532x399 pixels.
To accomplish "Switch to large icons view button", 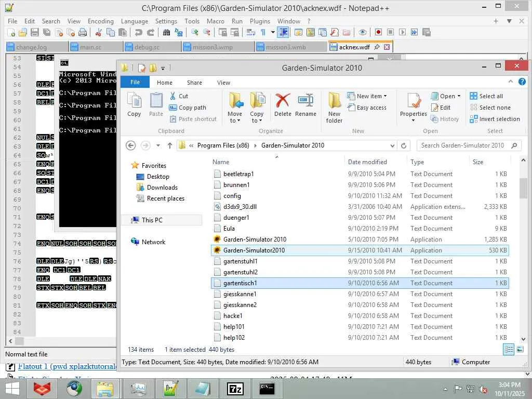I will pyautogui.click(x=520, y=349).
